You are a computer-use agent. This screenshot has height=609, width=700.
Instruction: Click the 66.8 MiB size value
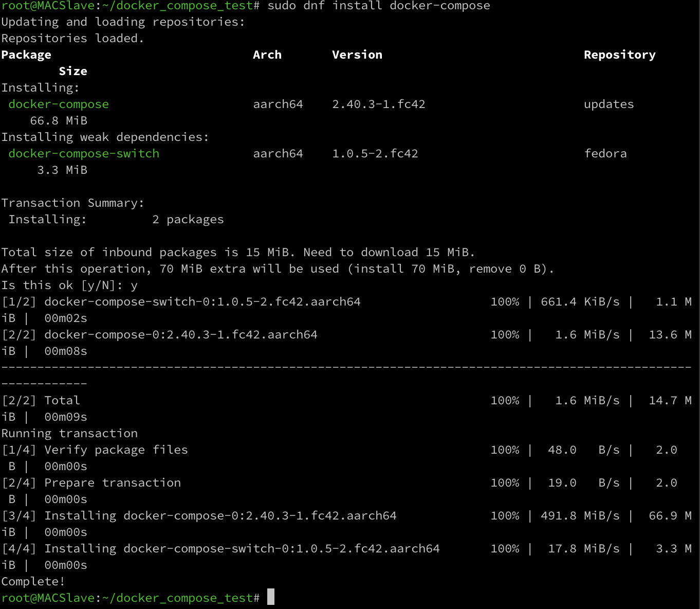tap(59, 120)
